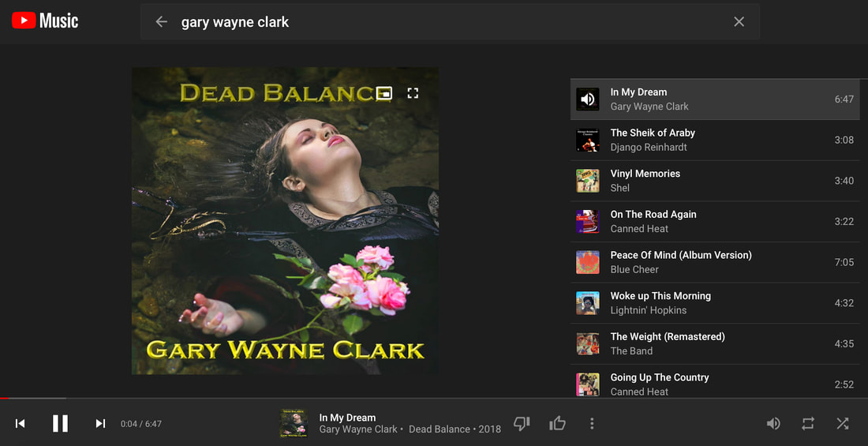Open the Gary Wayne Clark artist link in the player bar

[x=358, y=429]
